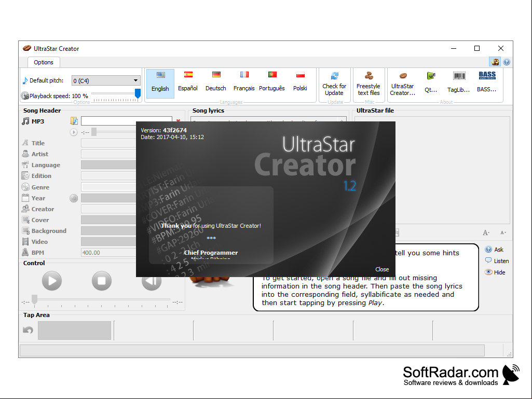Click the Artist input field
This screenshot has height=399, width=532.
[108, 154]
